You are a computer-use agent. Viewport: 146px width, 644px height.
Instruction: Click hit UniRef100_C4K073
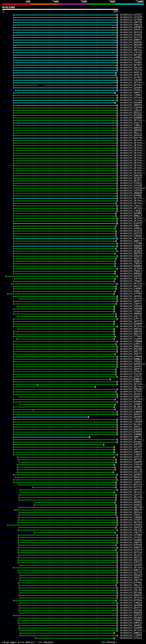(x=131, y=533)
